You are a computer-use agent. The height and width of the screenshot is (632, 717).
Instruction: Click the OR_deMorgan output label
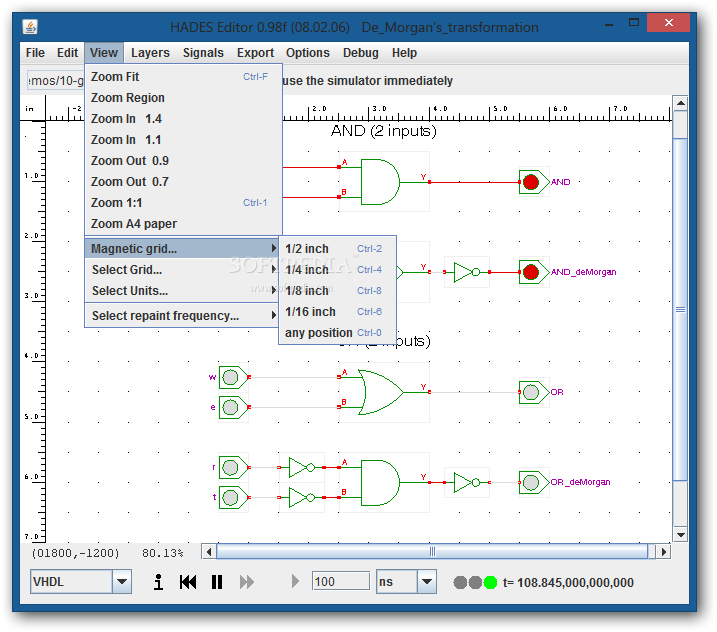pos(580,482)
